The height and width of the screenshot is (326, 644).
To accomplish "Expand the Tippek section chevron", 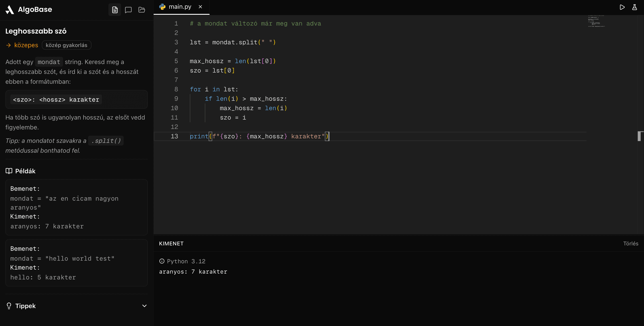I will tap(144, 306).
